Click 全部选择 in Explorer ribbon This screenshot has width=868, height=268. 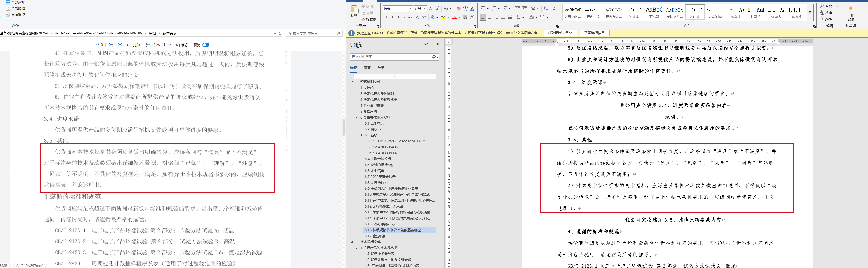tap(16, 2)
